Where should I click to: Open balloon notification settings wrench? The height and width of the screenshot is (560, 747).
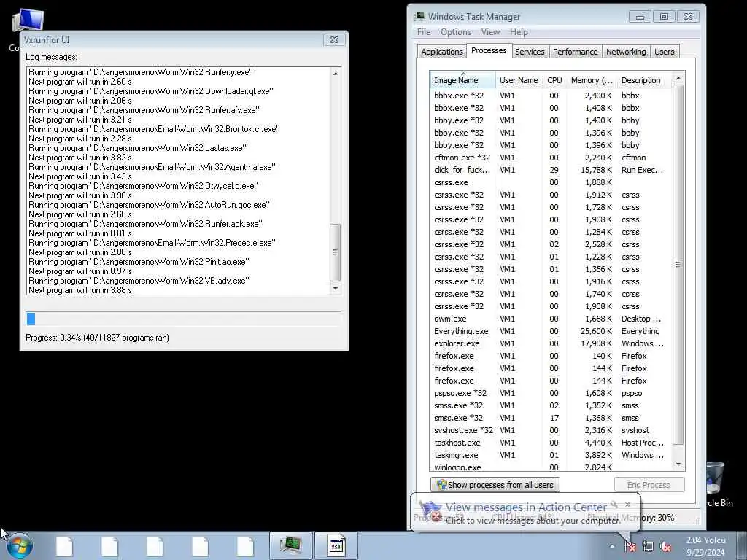(x=614, y=505)
